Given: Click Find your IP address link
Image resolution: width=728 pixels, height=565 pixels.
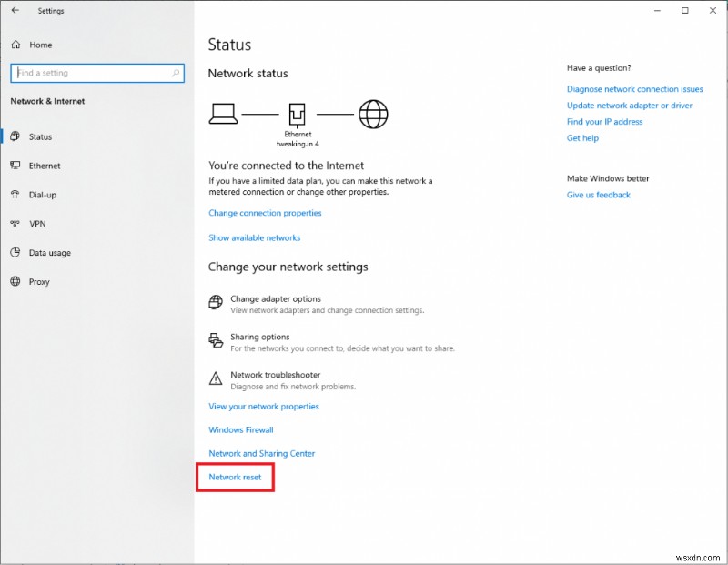Looking at the screenshot, I should (604, 122).
